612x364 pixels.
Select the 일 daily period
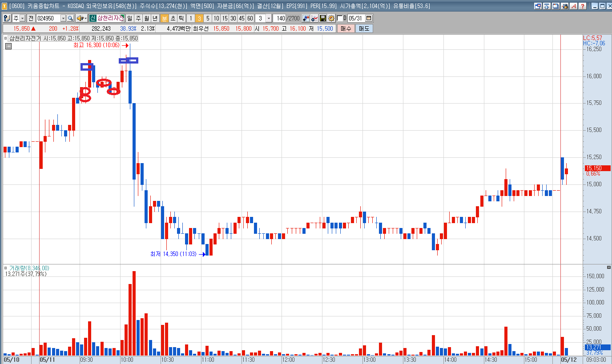pyautogui.click(x=129, y=18)
